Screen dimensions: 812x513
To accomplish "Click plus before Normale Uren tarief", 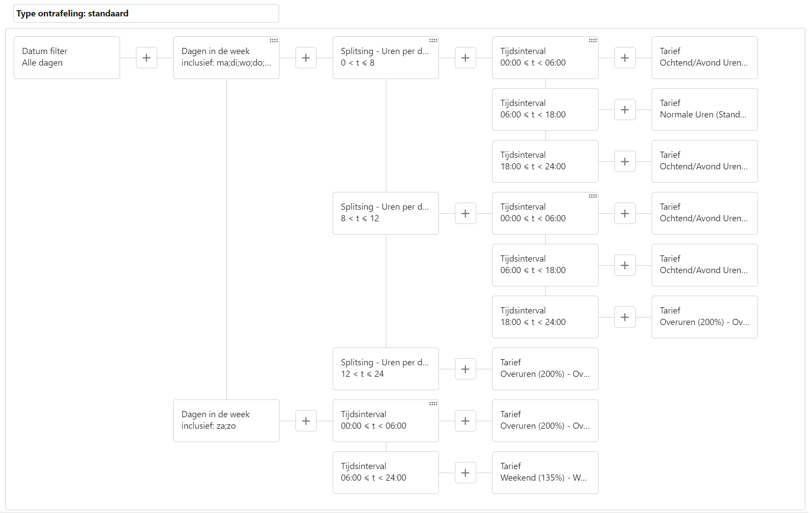I will pos(625,110).
